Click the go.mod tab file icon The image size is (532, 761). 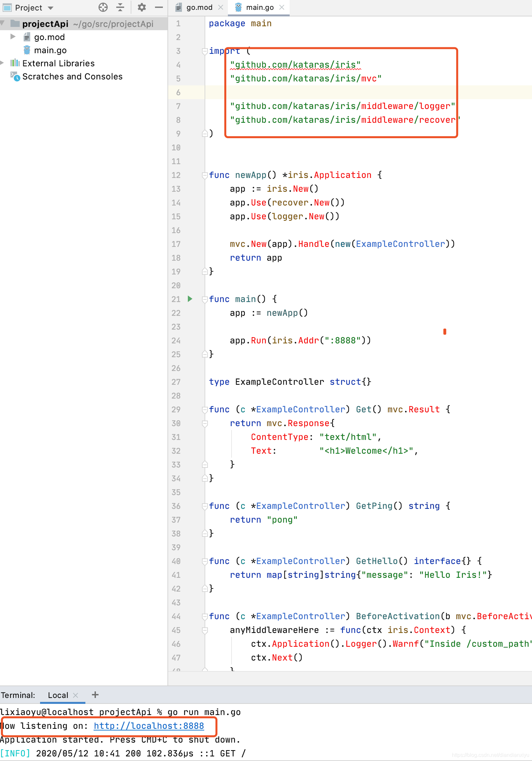179,7
